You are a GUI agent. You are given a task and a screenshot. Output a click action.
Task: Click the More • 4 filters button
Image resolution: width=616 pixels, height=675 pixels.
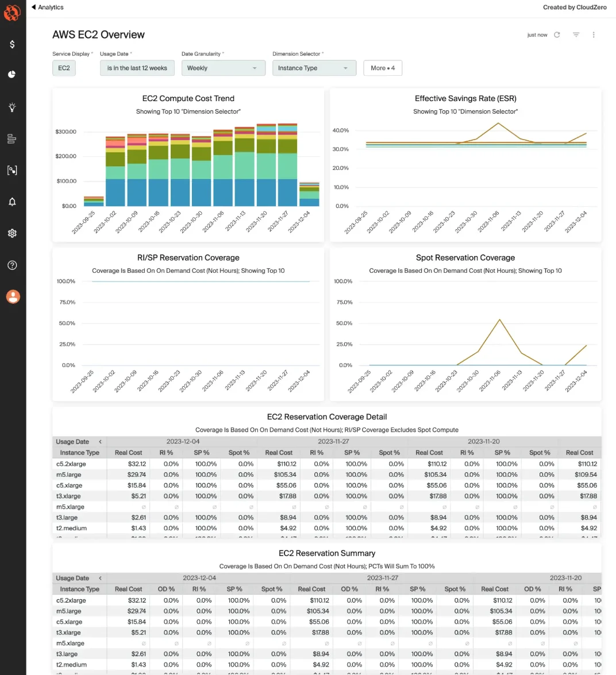tap(383, 68)
